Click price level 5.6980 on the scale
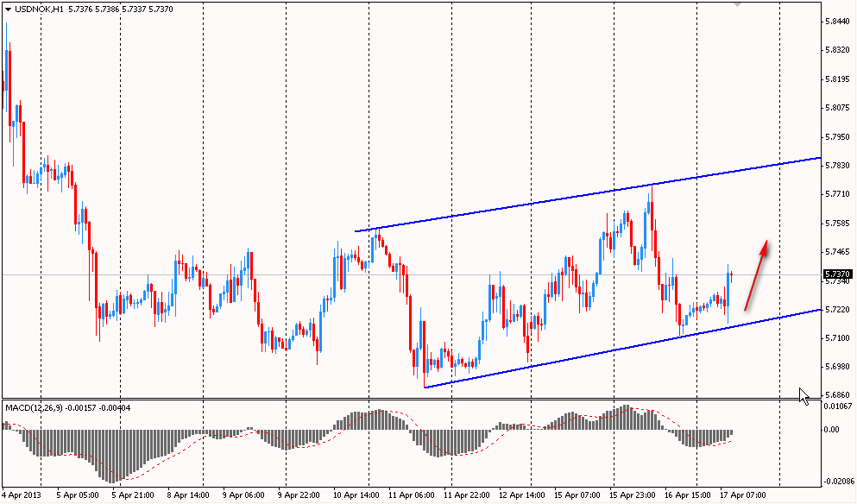857x504 pixels. (x=838, y=366)
